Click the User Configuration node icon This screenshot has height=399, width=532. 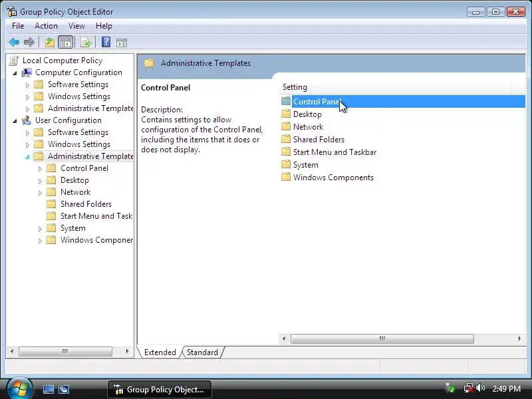coord(27,120)
